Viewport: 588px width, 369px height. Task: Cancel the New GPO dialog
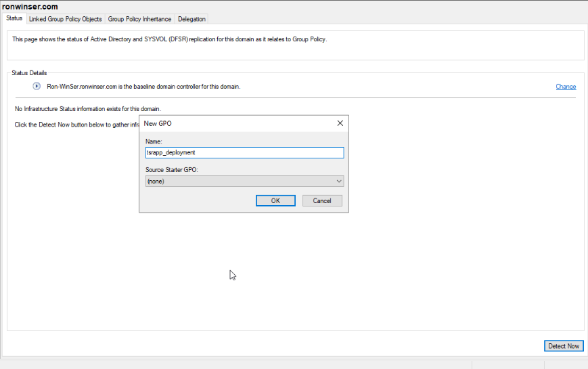click(x=322, y=201)
